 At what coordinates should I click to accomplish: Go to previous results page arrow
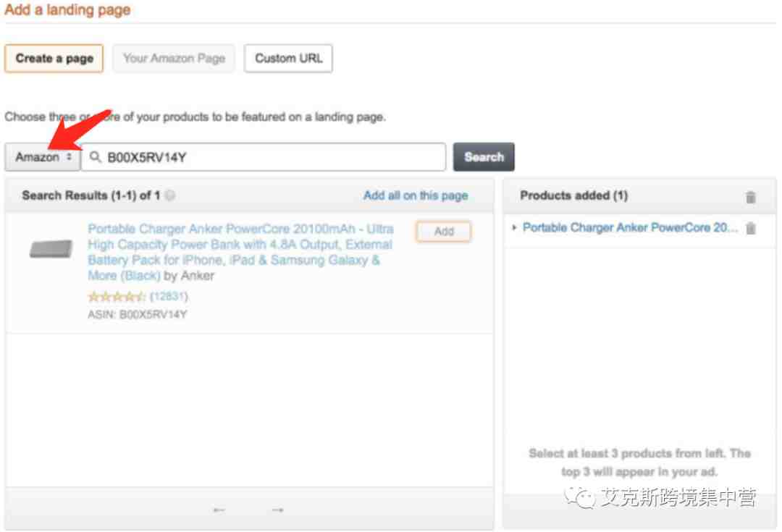click(219, 510)
